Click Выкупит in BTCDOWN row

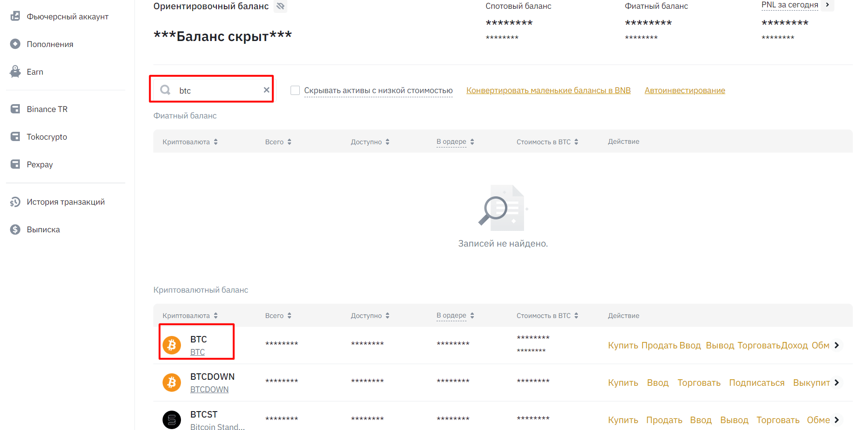(811, 383)
